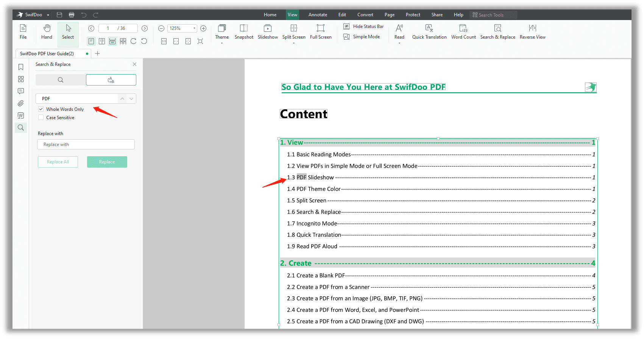Select the Hand tool

[x=47, y=32]
